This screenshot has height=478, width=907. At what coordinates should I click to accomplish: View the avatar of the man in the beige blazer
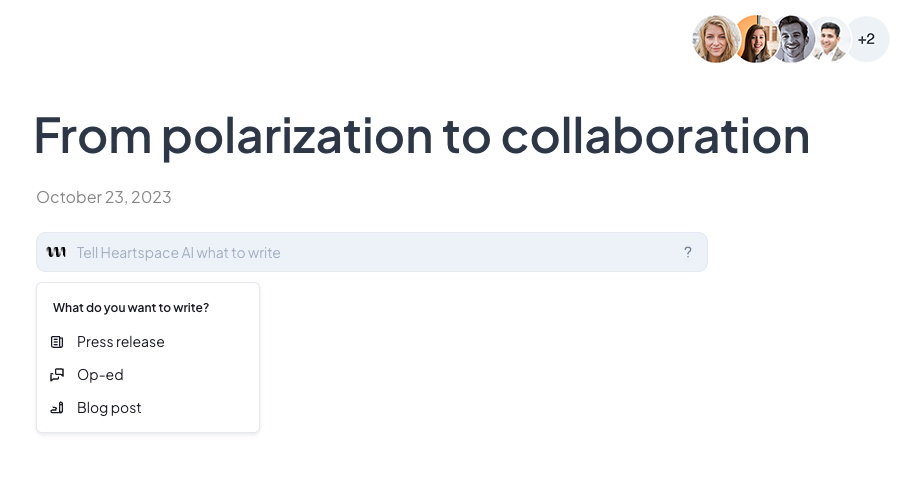(830, 40)
